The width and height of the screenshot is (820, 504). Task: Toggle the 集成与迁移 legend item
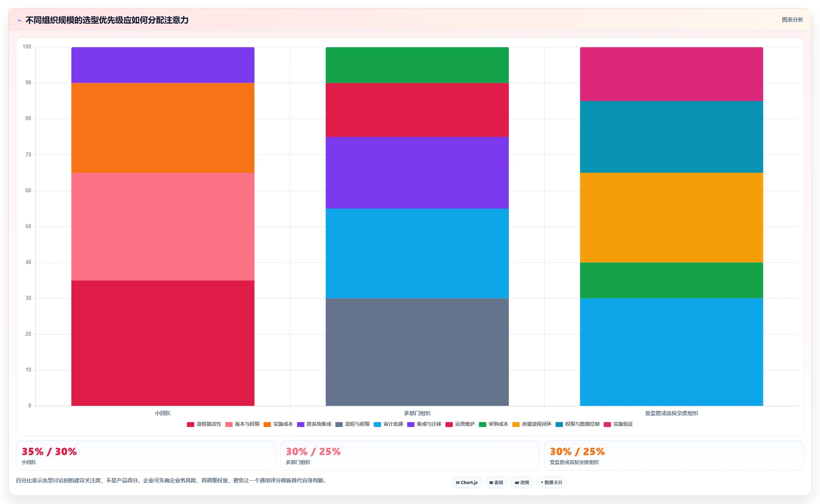coord(424,424)
